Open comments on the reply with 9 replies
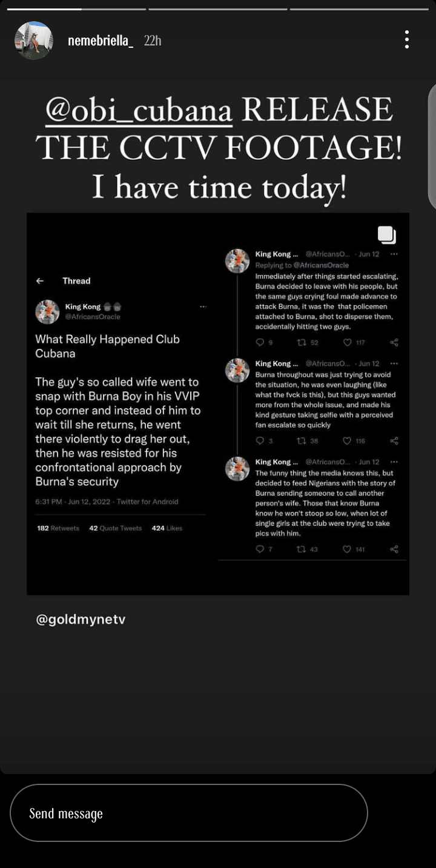Viewport: 436px width, 868px height. click(260, 343)
